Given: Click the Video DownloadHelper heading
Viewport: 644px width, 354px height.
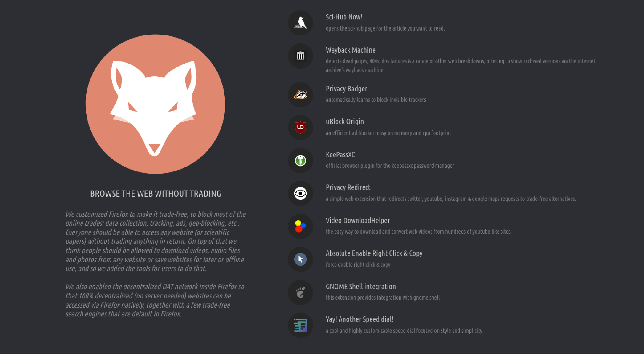Looking at the screenshot, I should point(358,221).
